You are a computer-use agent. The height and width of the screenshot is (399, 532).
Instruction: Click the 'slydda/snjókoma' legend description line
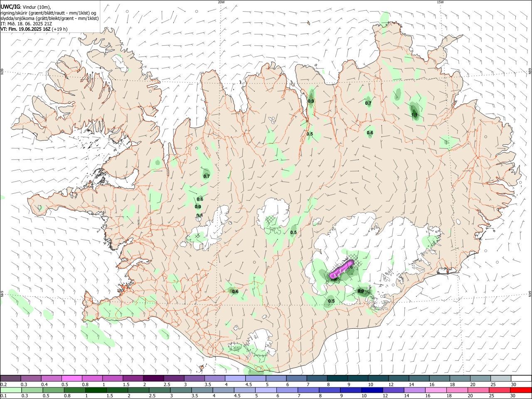pyautogui.click(x=49, y=18)
